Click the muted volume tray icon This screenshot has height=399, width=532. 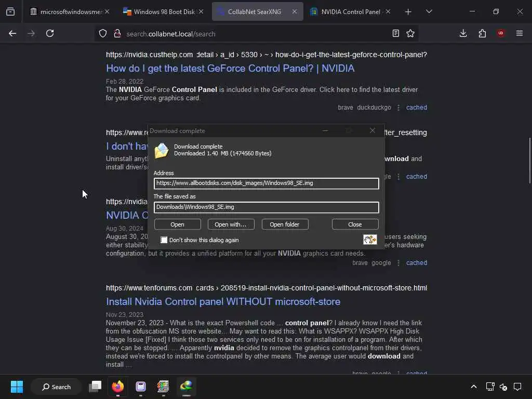pyautogui.click(x=503, y=387)
